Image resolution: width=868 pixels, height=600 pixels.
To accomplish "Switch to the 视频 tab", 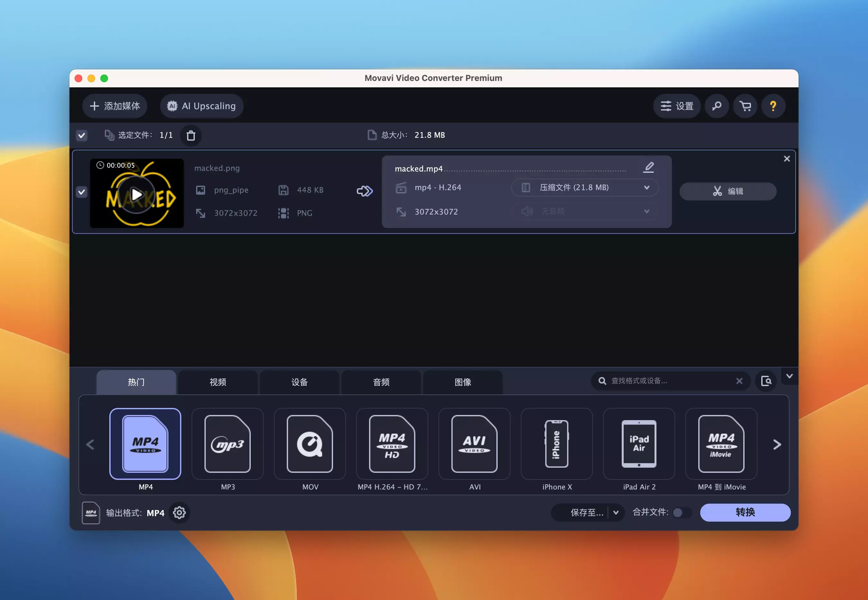I will tap(218, 382).
